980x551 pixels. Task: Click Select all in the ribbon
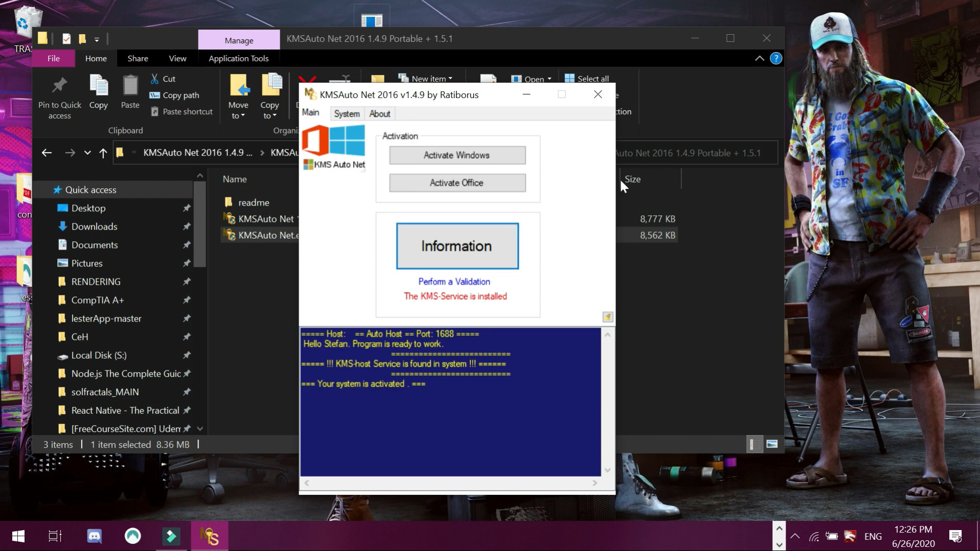point(587,79)
